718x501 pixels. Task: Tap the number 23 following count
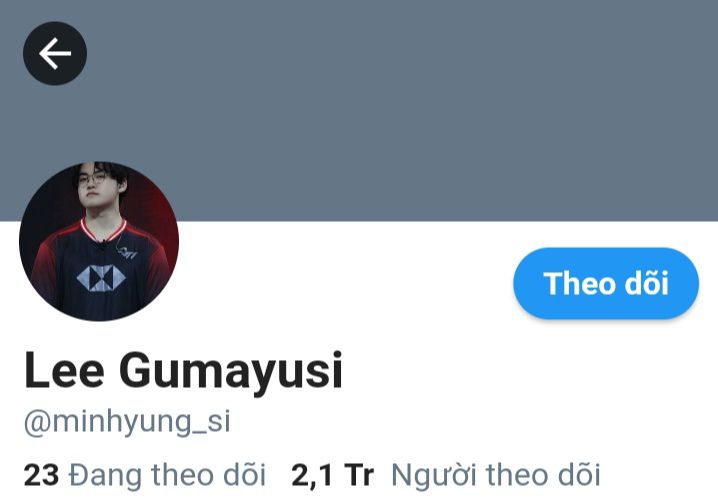tap(41, 475)
